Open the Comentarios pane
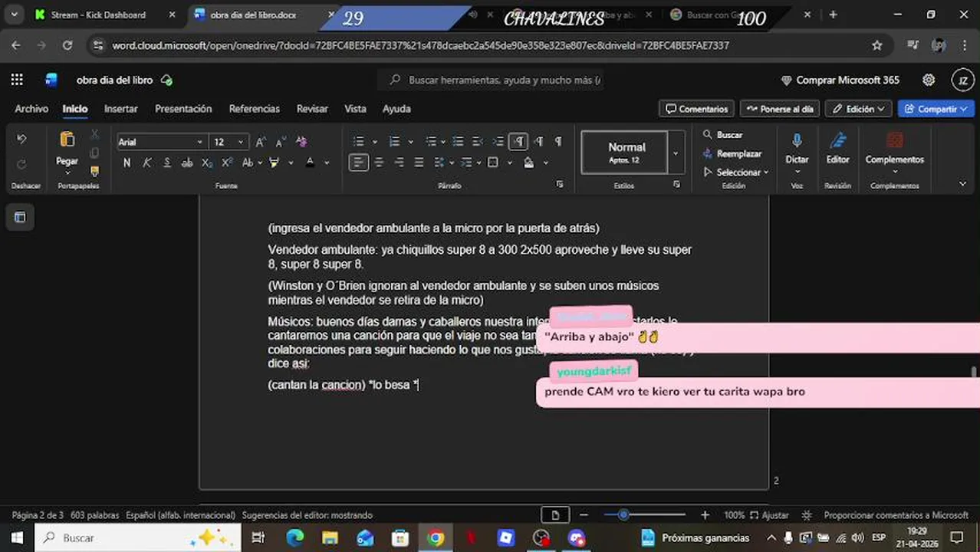 pyautogui.click(x=696, y=109)
